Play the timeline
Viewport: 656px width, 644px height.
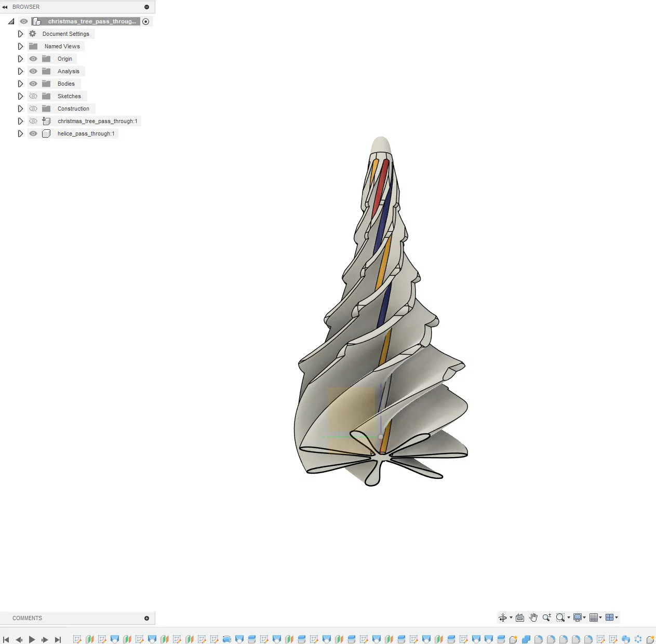coord(32,640)
